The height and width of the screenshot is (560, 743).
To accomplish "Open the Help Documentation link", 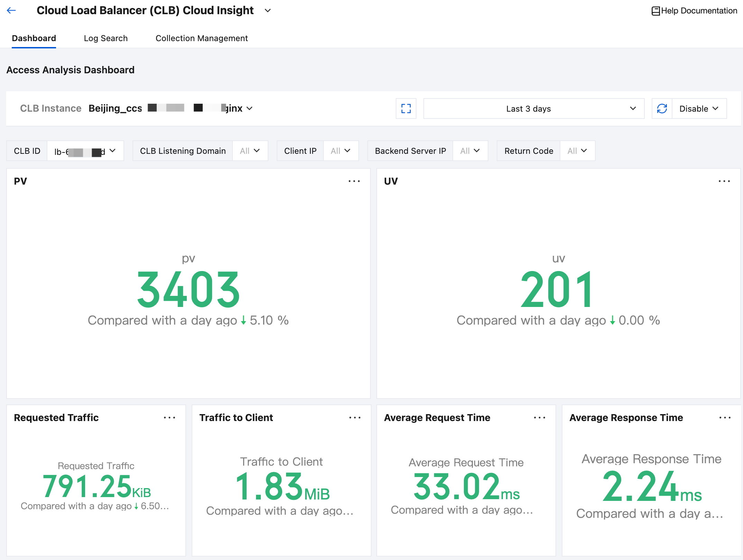I will (699, 11).
